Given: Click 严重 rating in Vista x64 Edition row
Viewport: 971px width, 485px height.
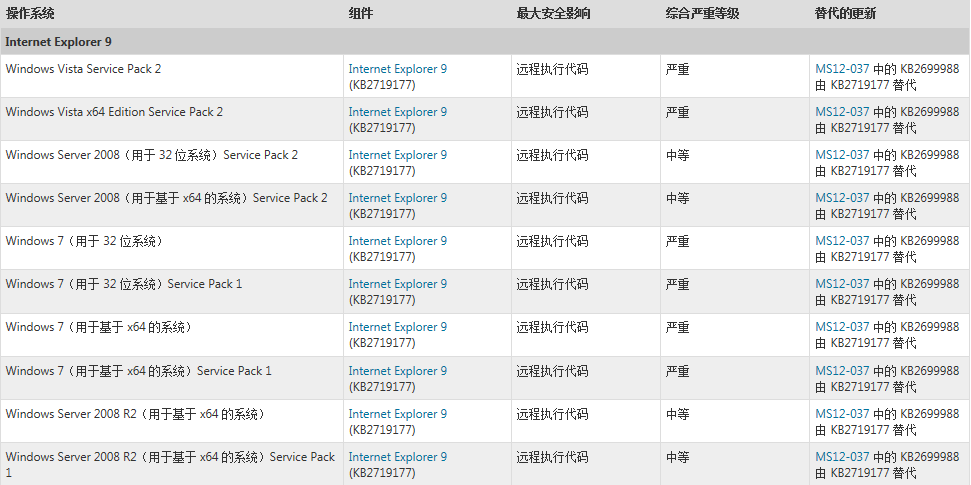Looking at the screenshot, I should [x=677, y=112].
